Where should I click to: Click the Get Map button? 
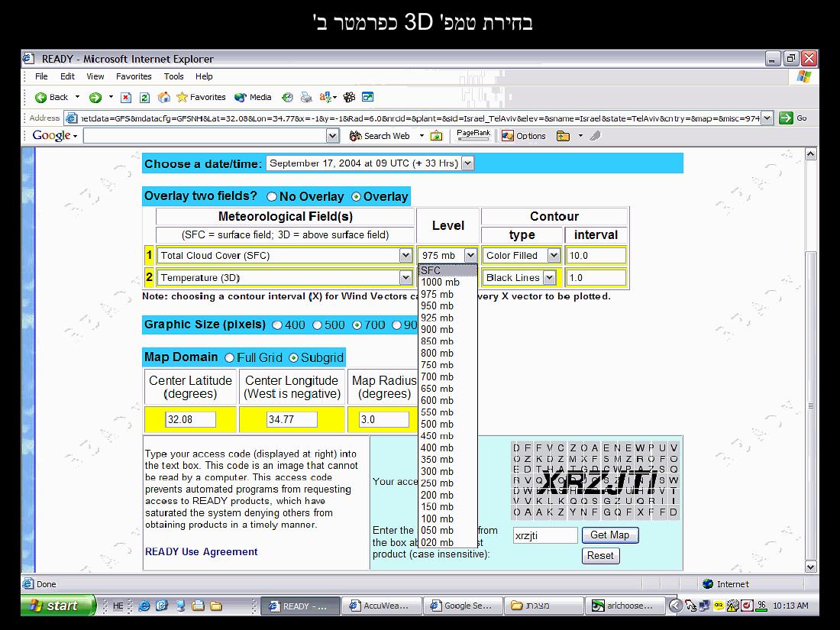tap(610, 535)
